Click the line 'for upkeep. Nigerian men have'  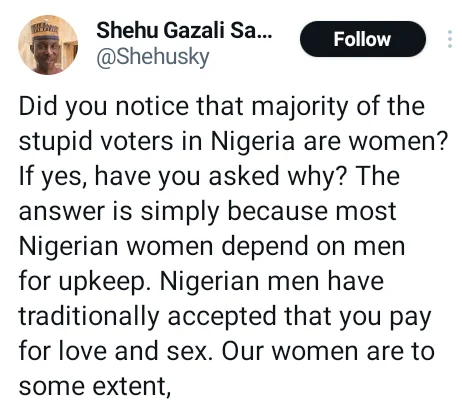click(201, 282)
